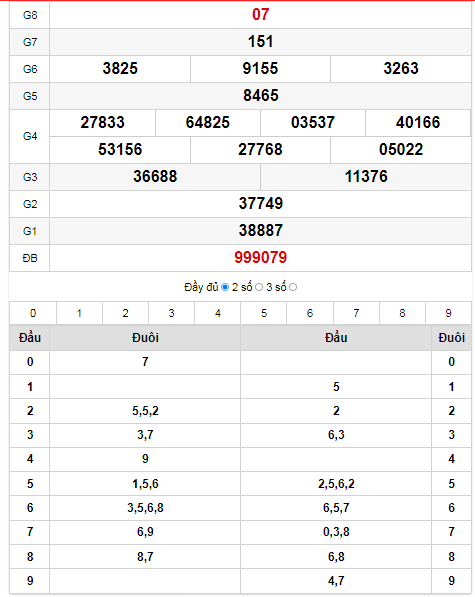Select the 2 số radio button
475x597 pixels.
point(259,287)
